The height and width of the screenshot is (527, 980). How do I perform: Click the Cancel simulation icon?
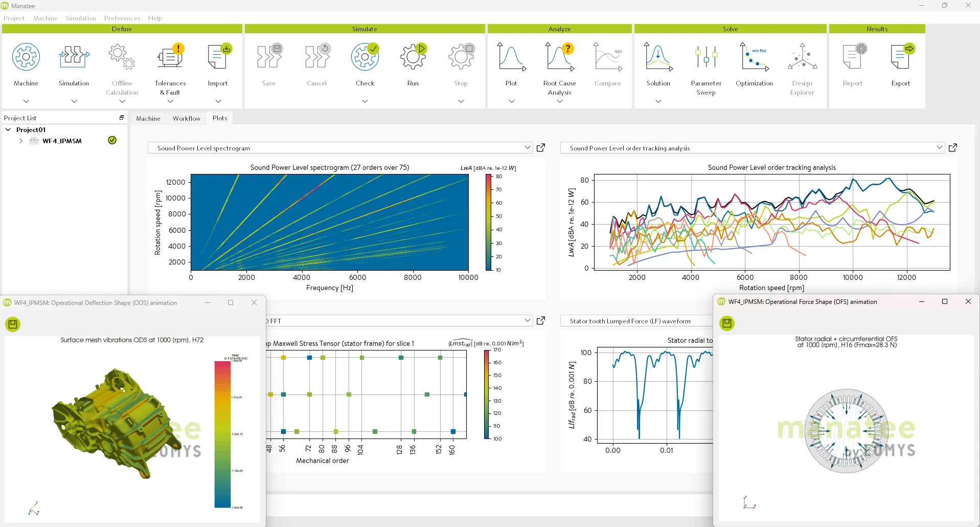(317, 57)
